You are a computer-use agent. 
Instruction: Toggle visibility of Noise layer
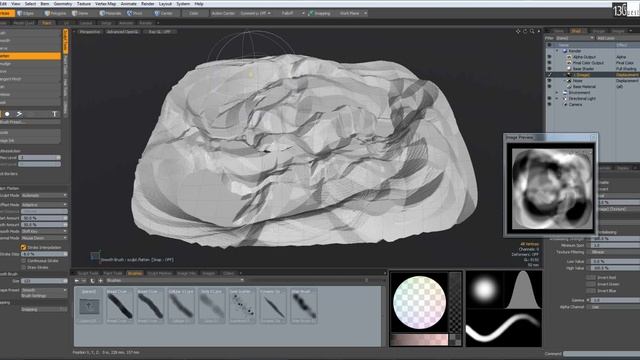tap(549, 81)
